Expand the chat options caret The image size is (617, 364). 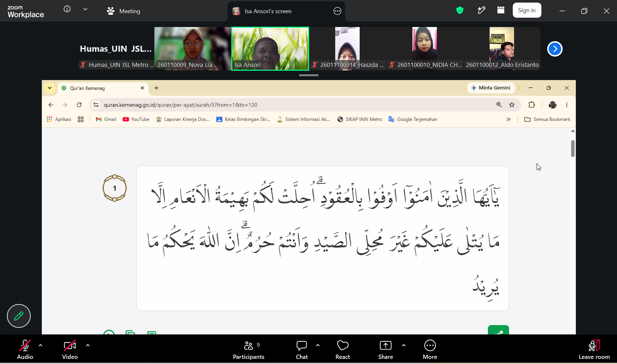pos(318,345)
